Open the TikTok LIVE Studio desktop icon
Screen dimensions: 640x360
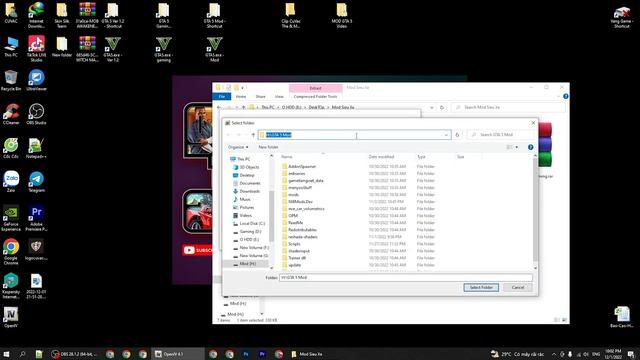tap(36, 49)
